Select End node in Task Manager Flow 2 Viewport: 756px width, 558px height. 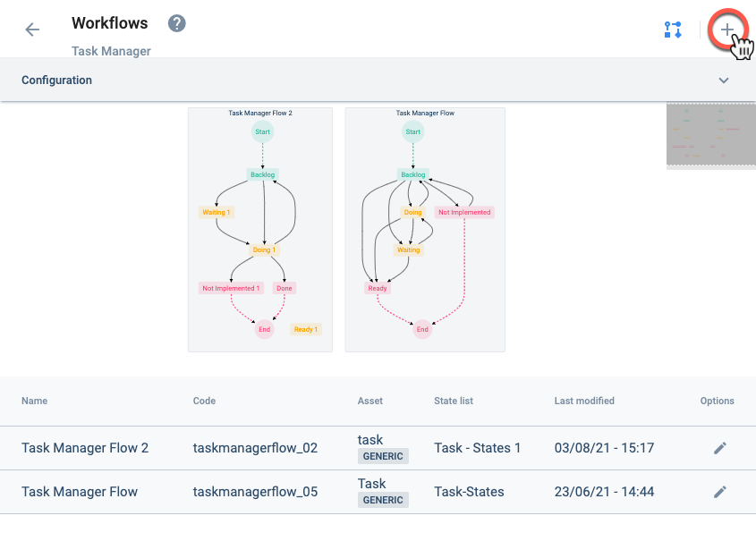[264, 330]
